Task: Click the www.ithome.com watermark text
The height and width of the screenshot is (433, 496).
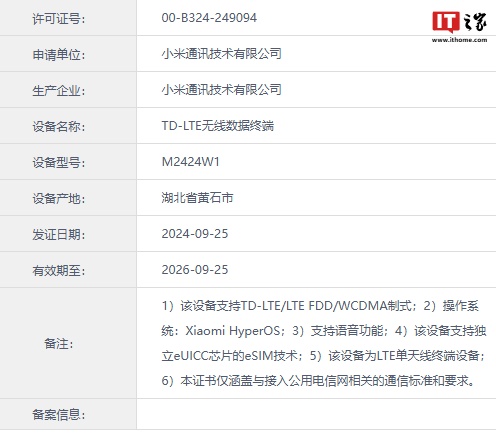Action: pos(459,40)
